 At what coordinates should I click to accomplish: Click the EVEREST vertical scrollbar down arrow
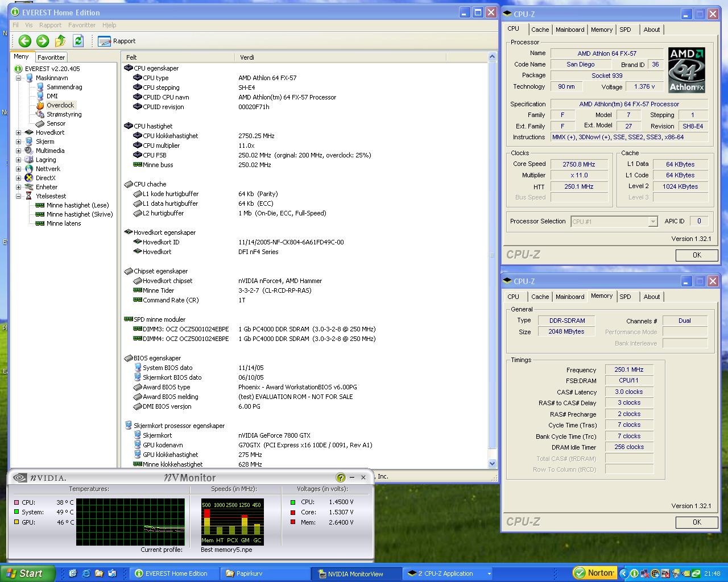point(493,464)
